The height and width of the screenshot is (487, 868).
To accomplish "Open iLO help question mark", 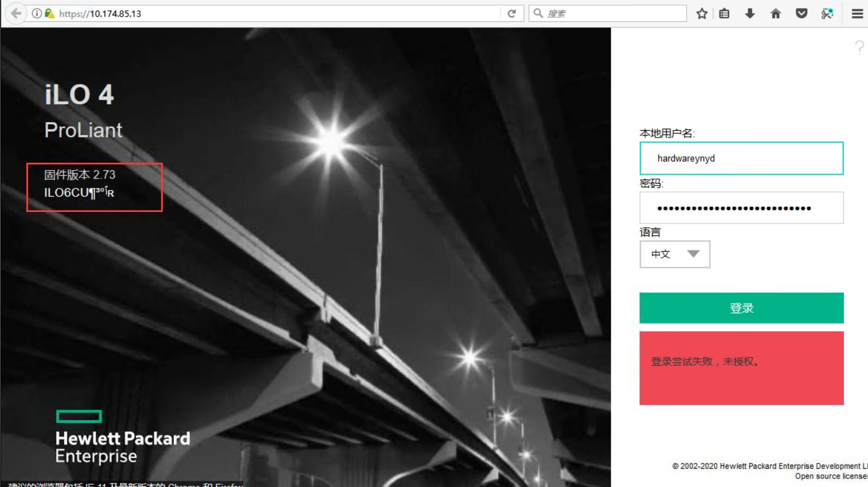I will (x=859, y=47).
